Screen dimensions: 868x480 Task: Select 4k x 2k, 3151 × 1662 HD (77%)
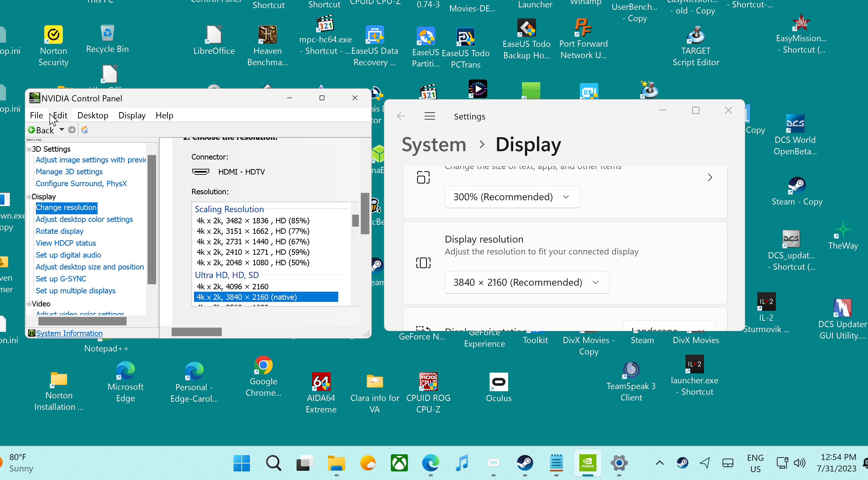tap(253, 231)
